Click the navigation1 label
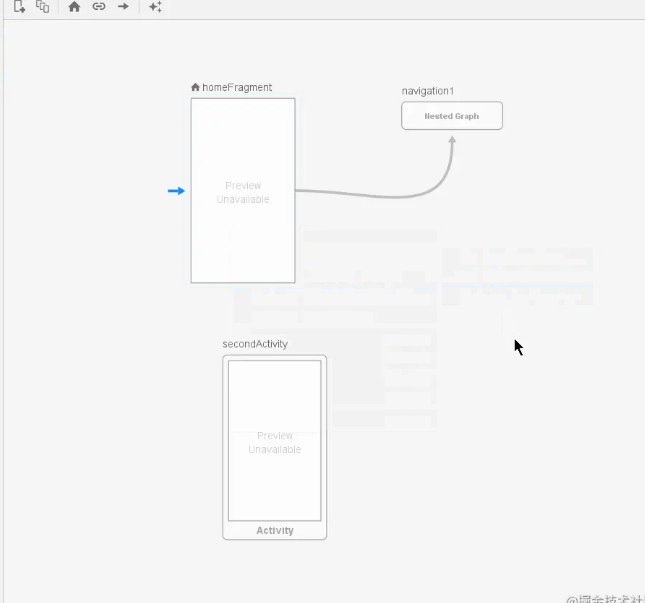645x603 pixels. coord(427,91)
